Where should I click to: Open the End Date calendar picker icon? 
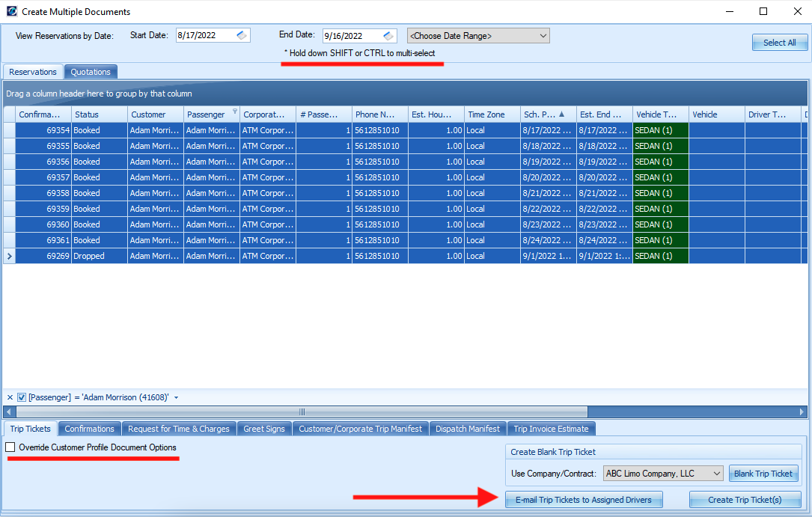(388, 35)
